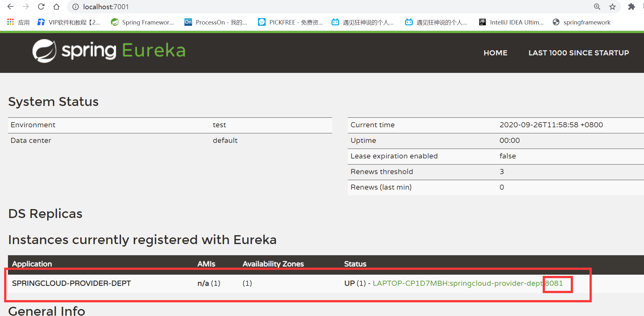Click the browser forward arrow
Image resolution: width=644 pixels, height=316 pixels.
26,7
